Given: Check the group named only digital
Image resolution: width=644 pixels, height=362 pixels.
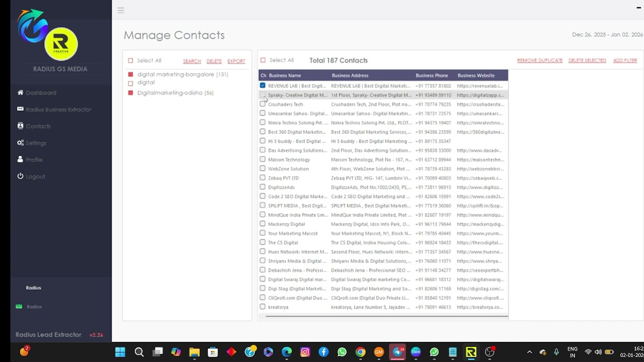Looking at the screenshot, I should pos(130,83).
